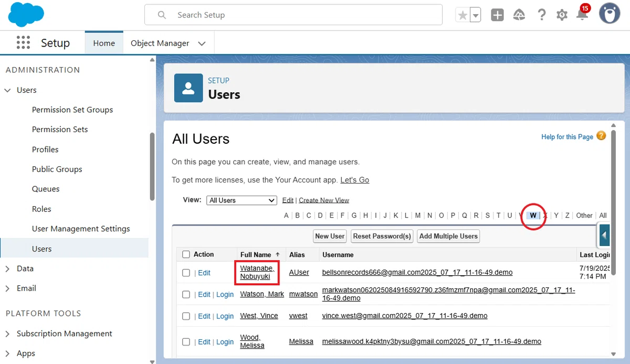Toggle the select-all checkbox in Action header
The width and height of the screenshot is (630, 364).
pos(186,254)
